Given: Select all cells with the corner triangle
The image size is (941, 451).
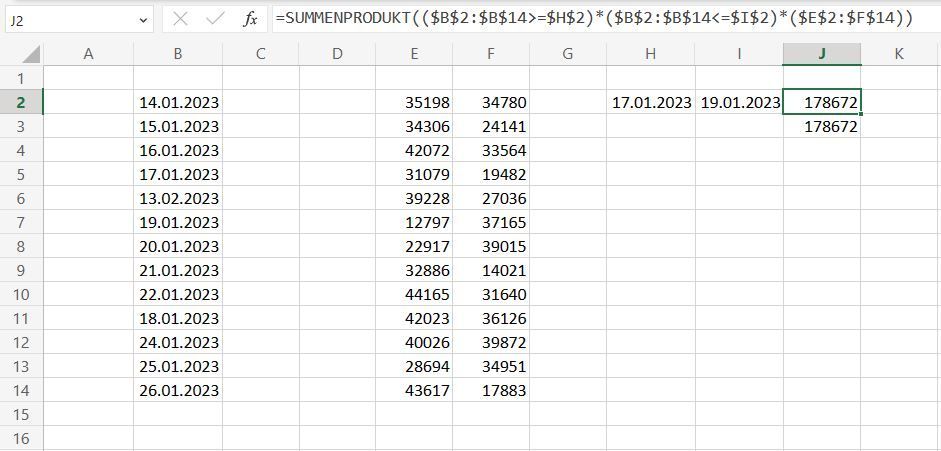Looking at the screenshot, I should pyautogui.click(x=31, y=55).
